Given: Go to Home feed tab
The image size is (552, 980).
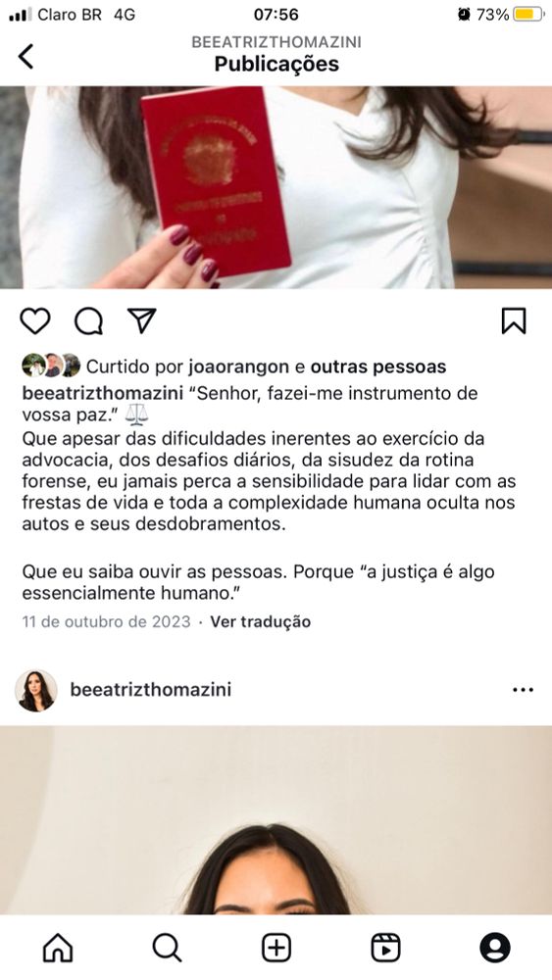Looking at the screenshot, I should tap(58, 948).
